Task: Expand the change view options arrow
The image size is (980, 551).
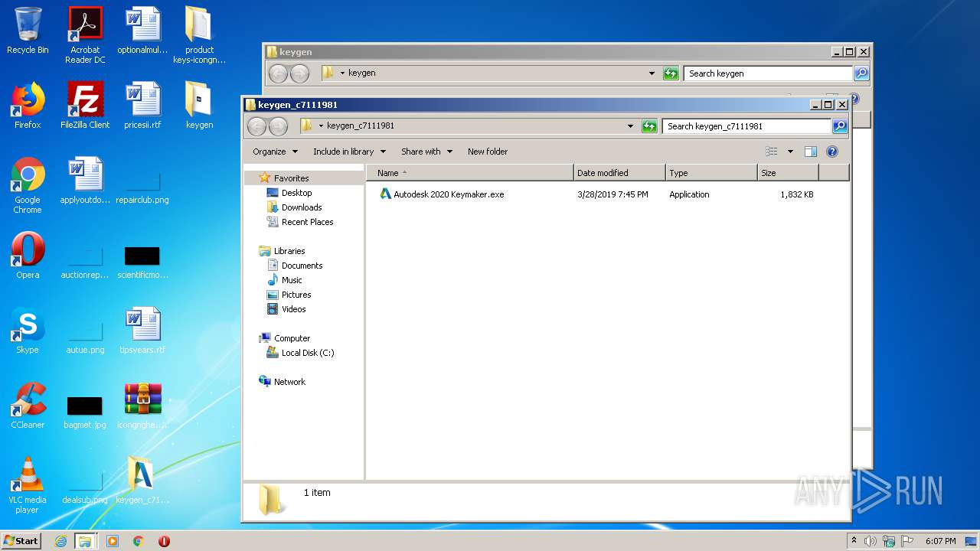Action: (790, 152)
